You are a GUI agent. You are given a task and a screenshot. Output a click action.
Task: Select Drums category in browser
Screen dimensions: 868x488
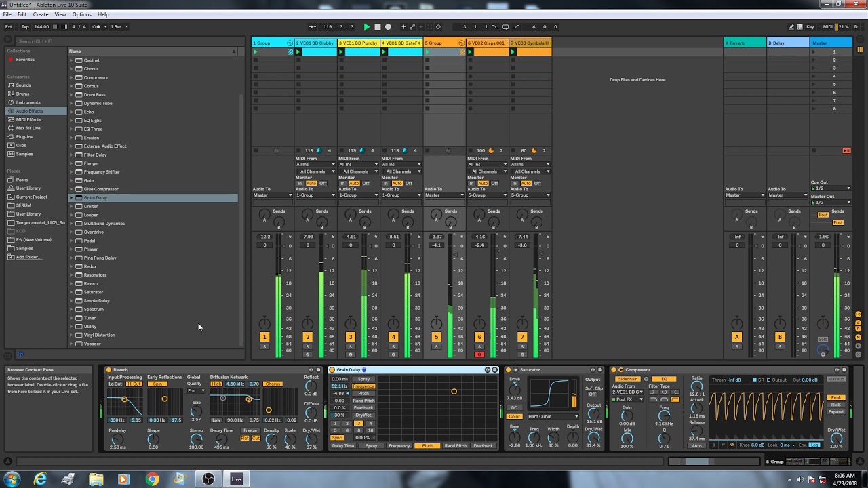click(x=23, y=94)
